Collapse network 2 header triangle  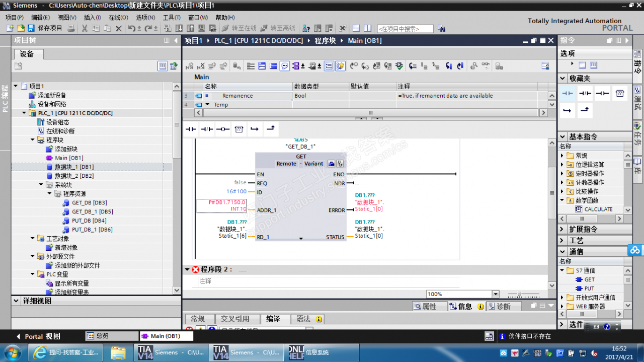click(187, 269)
